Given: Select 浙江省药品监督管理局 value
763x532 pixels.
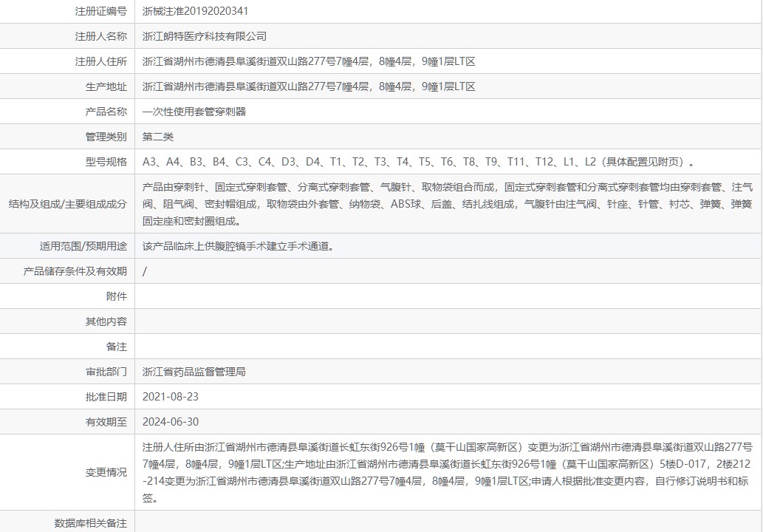Looking at the screenshot, I should (194, 372).
